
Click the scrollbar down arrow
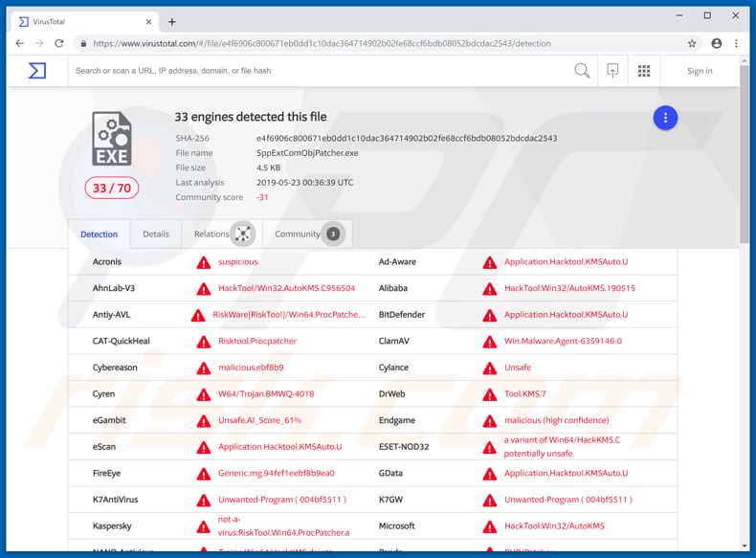[x=745, y=546]
